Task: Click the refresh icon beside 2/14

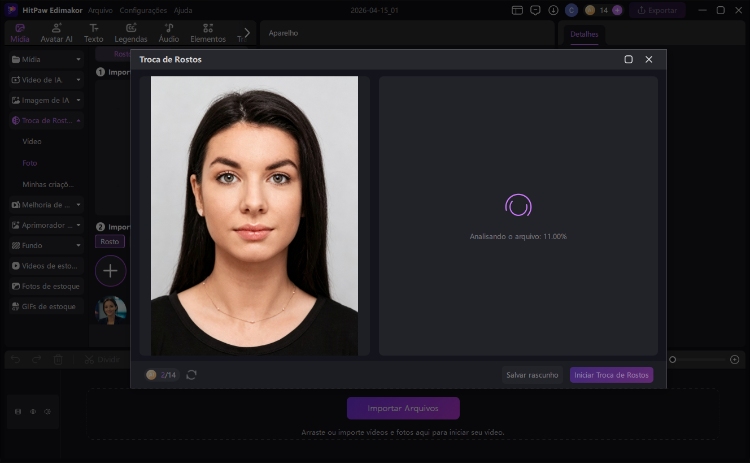Action: [191, 375]
